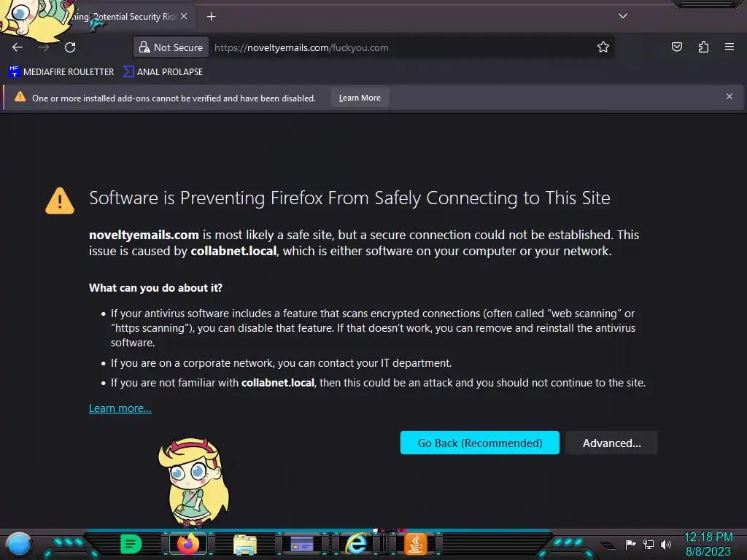Open the network tray icon
The width and height of the screenshot is (747, 560).
pos(649,544)
